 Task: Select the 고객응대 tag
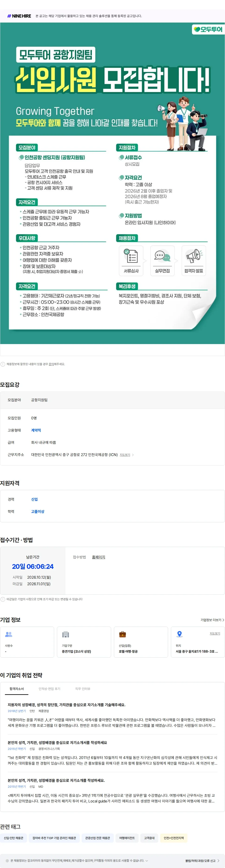149,838
